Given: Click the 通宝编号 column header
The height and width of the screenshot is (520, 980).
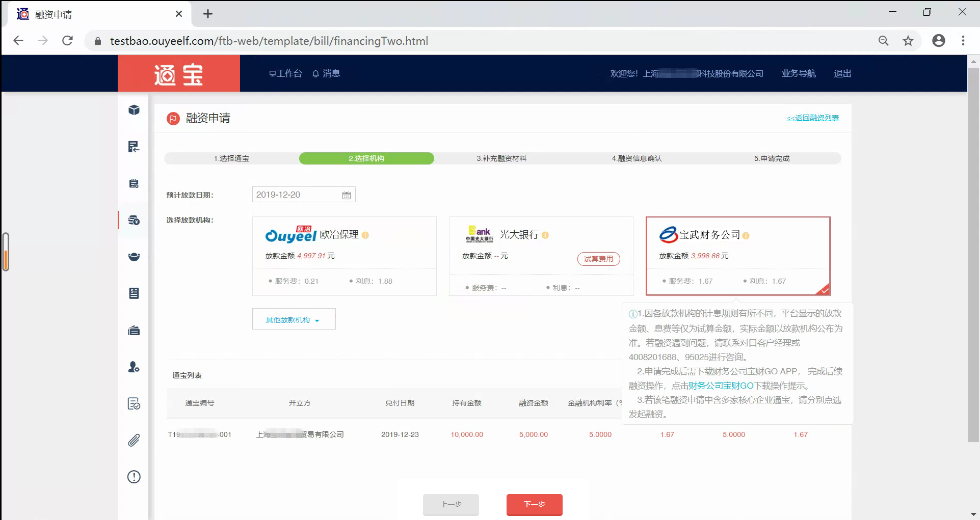Looking at the screenshot, I should 200,403.
